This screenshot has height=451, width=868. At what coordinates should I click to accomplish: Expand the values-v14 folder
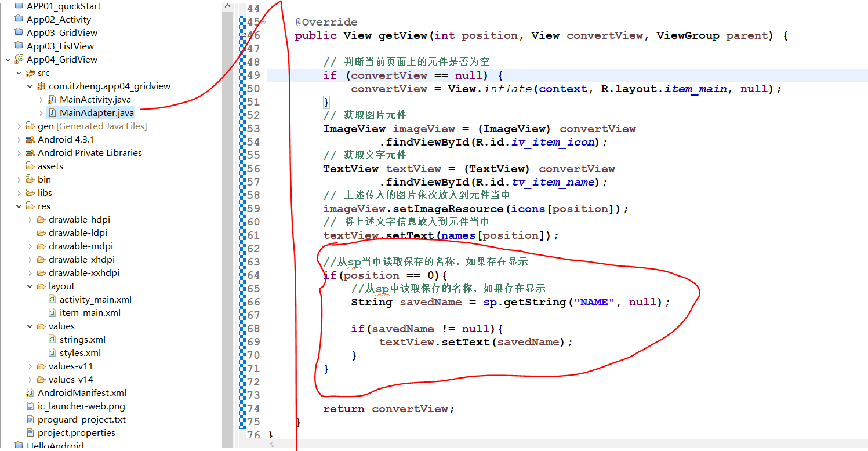30,380
